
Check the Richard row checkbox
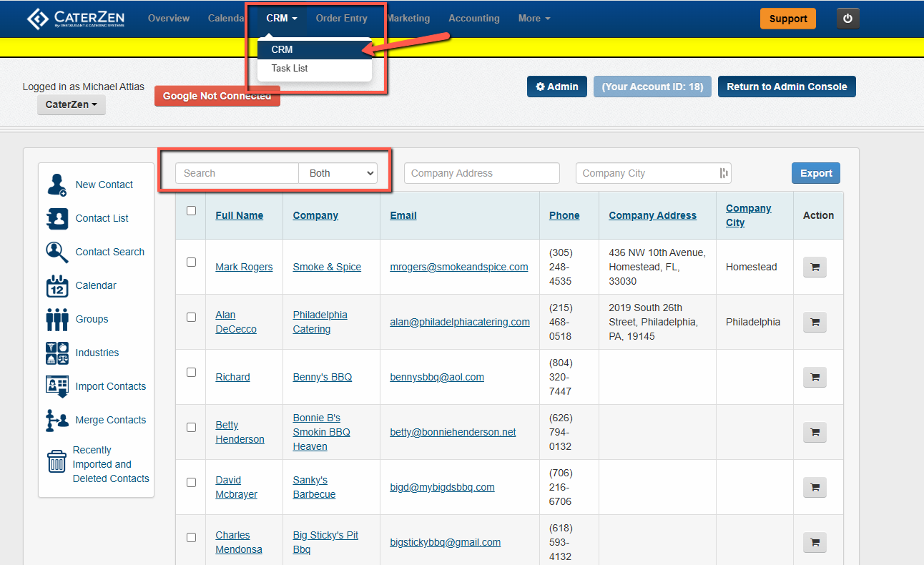pos(191,372)
